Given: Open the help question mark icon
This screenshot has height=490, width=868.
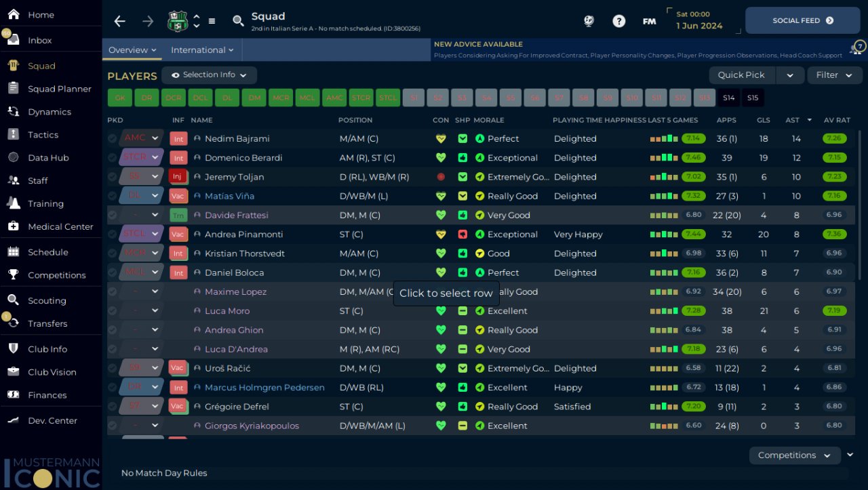Looking at the screenshot, I should pyautogui.click(x=618, y=21).
